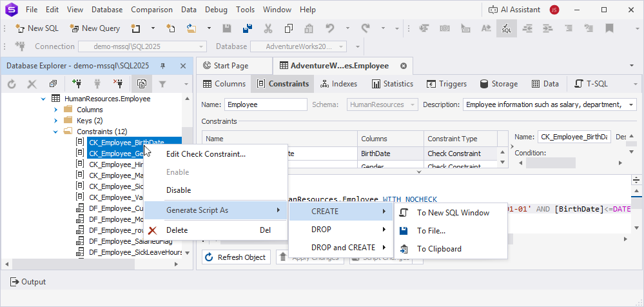
Task: Pin the Database Explorer panel
Action: pyautogui.click(x=163, y=66)
